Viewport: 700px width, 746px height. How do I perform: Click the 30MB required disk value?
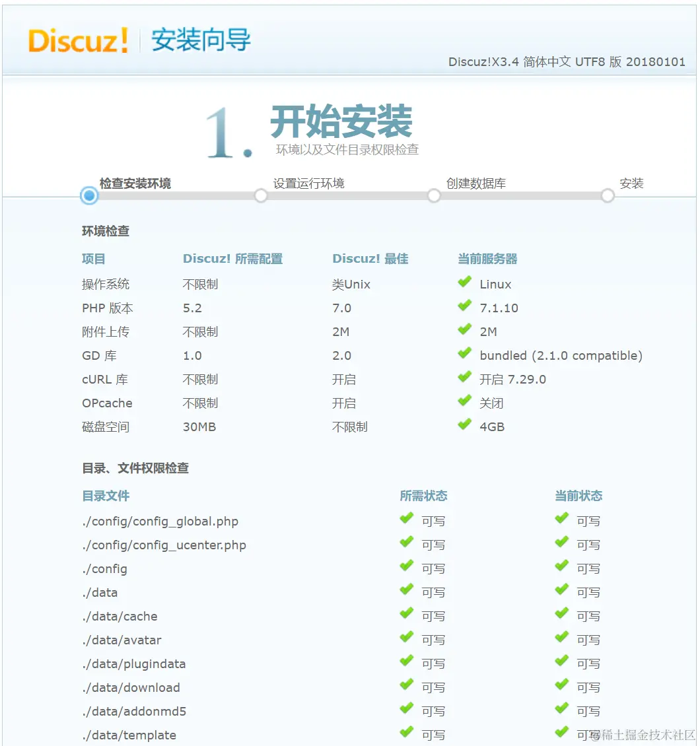[x=199, y=427]
